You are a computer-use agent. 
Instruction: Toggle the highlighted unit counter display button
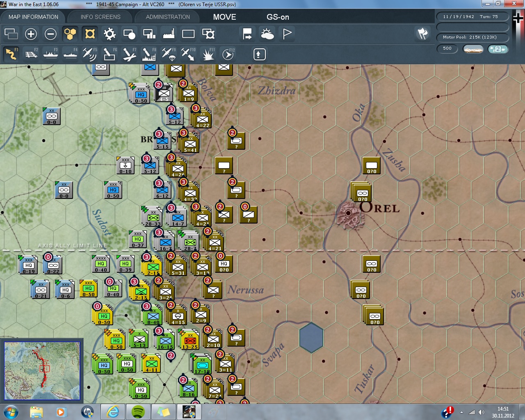tap(90, 34)
